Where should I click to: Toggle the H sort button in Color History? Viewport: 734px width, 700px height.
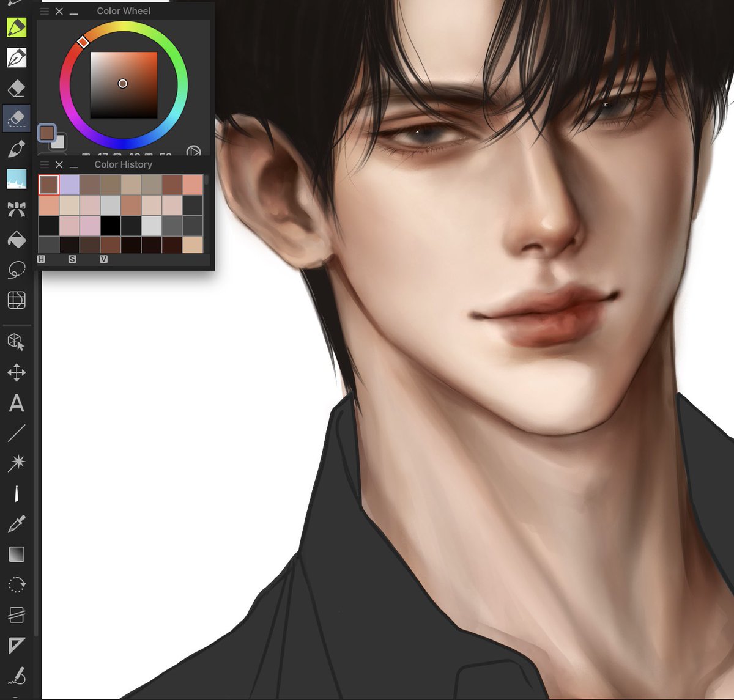(x=41, y=259)
